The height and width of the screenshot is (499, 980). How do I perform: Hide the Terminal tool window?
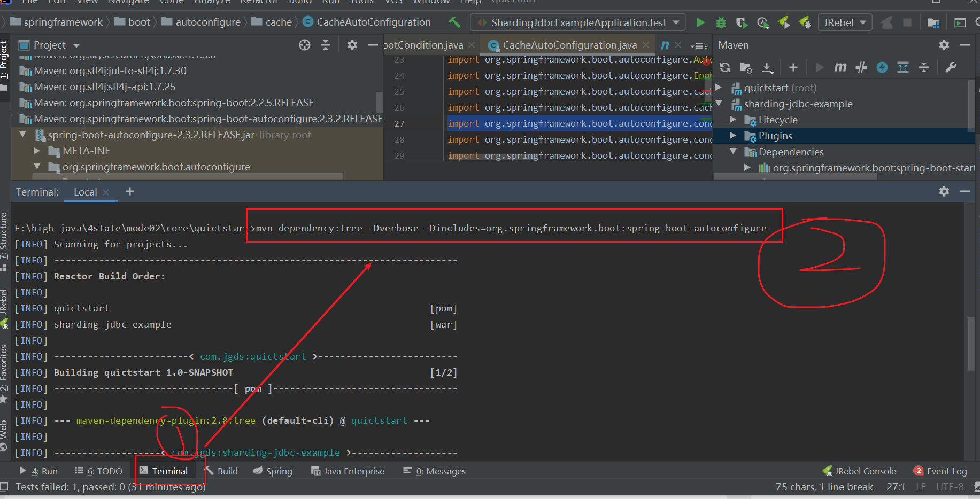pos(965,191)
